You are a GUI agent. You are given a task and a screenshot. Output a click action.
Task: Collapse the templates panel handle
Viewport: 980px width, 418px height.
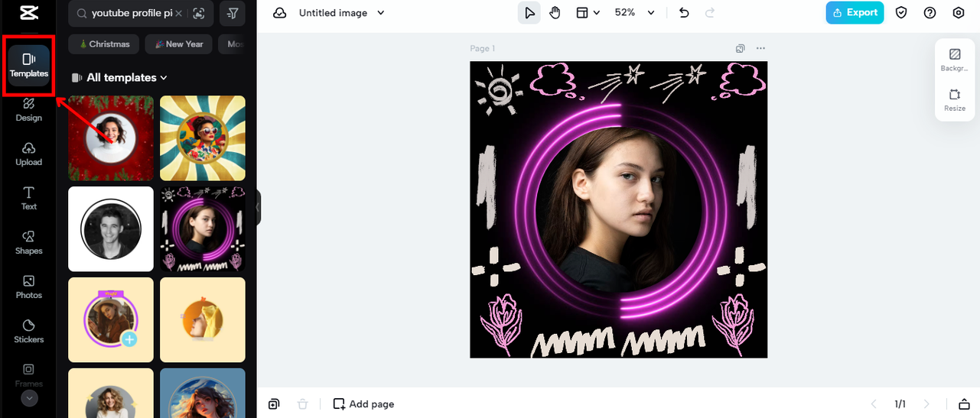[259, 207]
